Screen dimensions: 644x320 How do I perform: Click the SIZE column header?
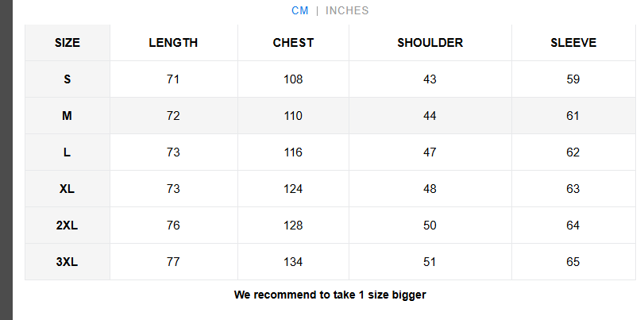tap(67, 43)
